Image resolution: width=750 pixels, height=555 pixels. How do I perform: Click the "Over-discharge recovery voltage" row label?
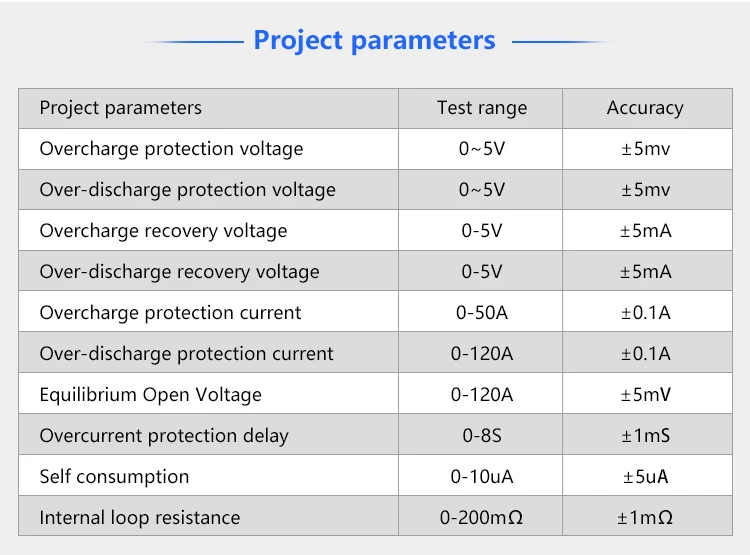(x=179, y=272)
